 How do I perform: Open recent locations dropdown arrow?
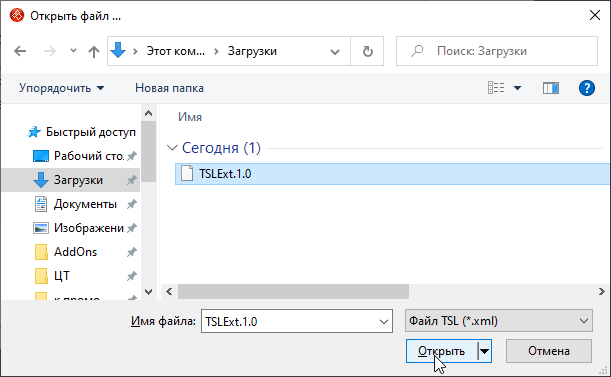(x=73, y=51)
